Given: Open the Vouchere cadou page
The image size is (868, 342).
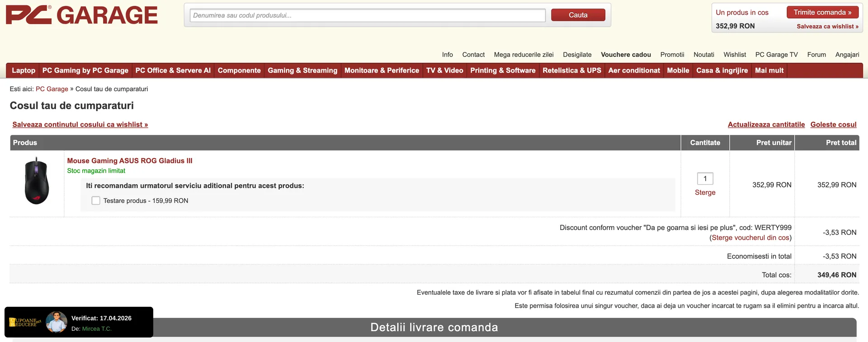Looking at the screenshot, I should (626, 55).
